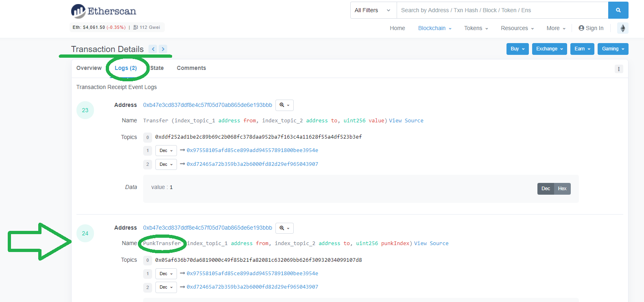Open log 23 topic 2 address link
Image resolution: width=644 pixels, height=302 pixels.
coord(252,164)
